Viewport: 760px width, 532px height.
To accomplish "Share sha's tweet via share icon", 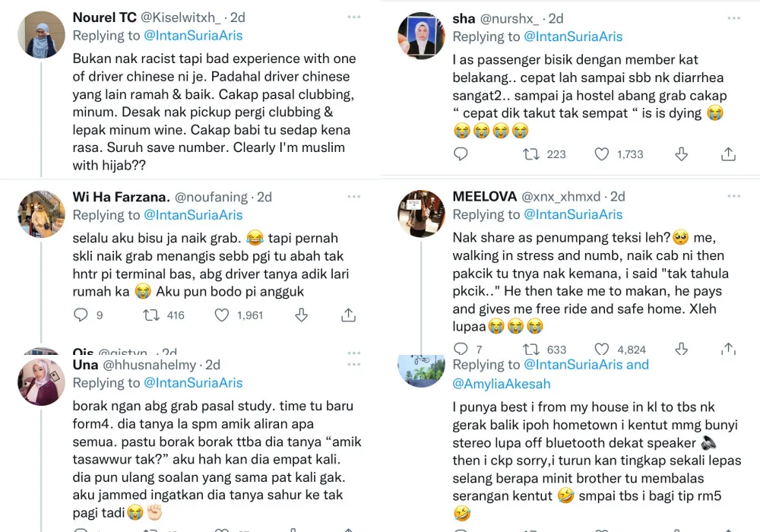I will pyautogui.click(x=728, y=154).
